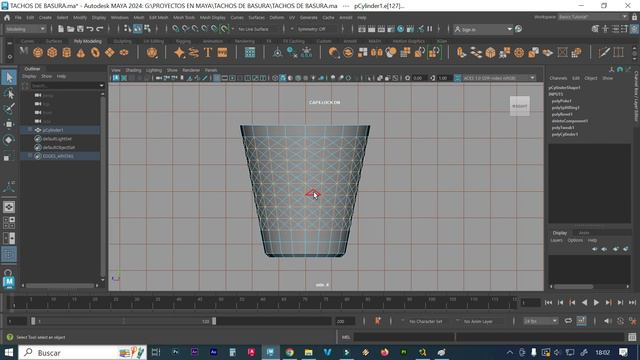
Task: Open the Sign in dropdown
Action: 483,29
